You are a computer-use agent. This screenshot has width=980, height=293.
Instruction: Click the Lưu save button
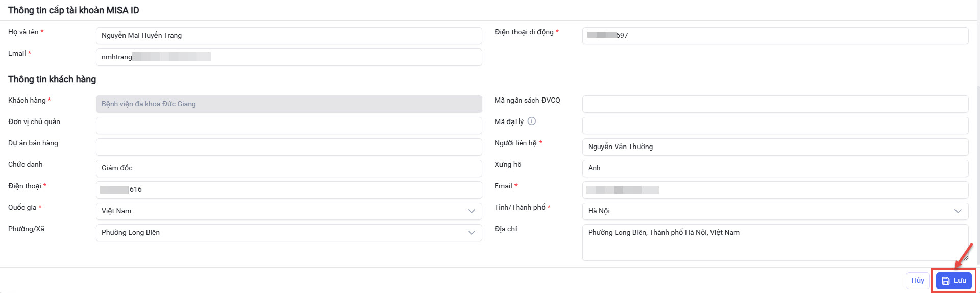tap(953, 281)
